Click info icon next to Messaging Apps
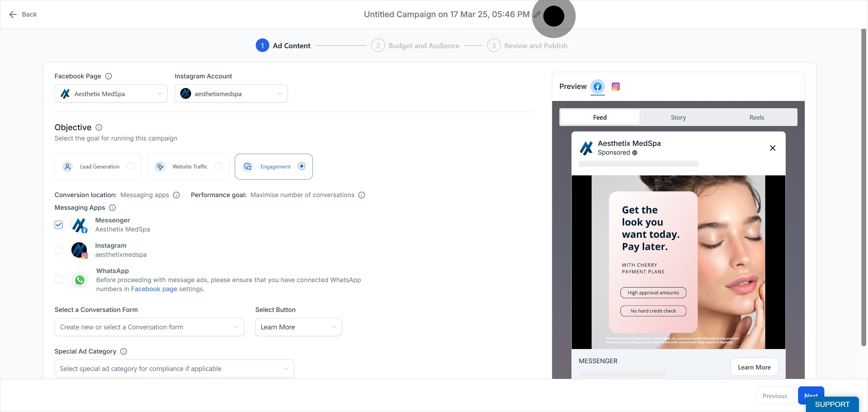868x412 pixels. click(112, 208)
